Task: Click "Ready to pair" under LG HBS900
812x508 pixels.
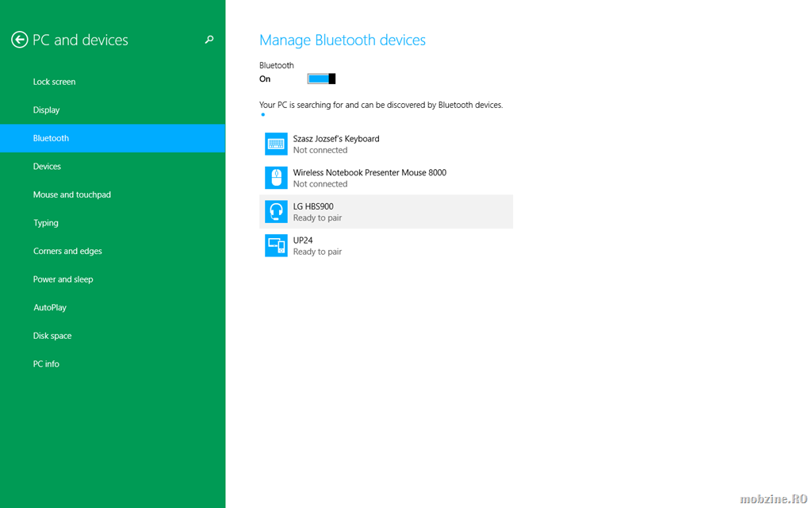Action: tap(317, 218)
